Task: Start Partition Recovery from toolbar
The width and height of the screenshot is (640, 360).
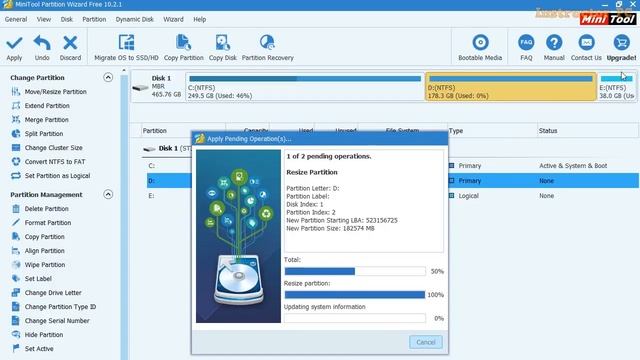Action: (x=267, y=48)
